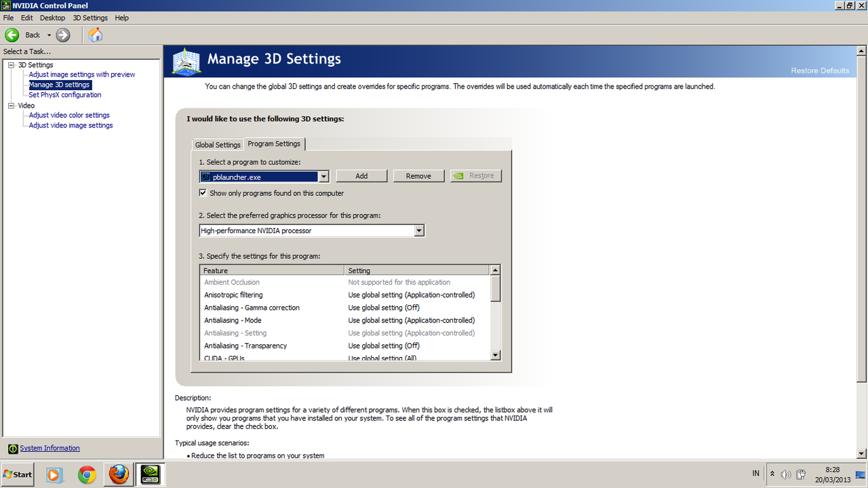
Task: Click the Start button
Action: pyautogui.click(x=18, y=474)
